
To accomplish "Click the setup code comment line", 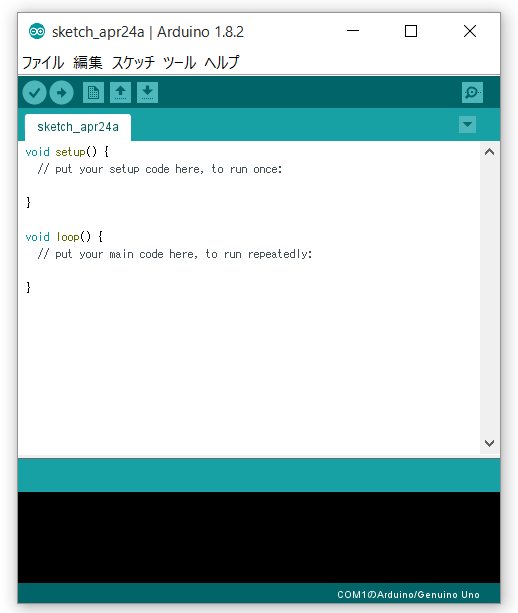I will (160, 169).
